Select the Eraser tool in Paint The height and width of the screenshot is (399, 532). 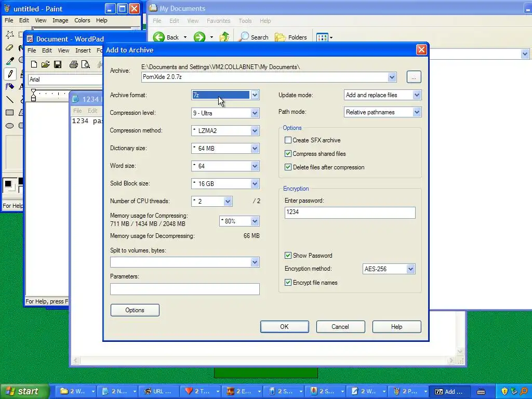[x=9, y=48]
